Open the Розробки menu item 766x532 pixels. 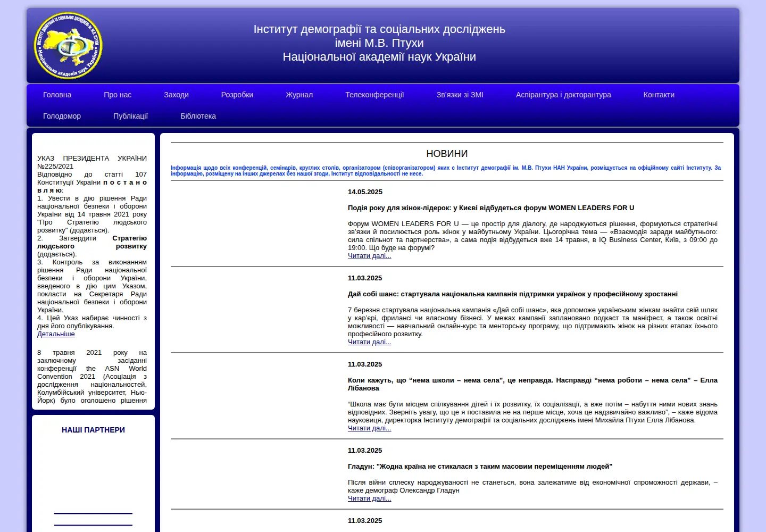(237, 95)
